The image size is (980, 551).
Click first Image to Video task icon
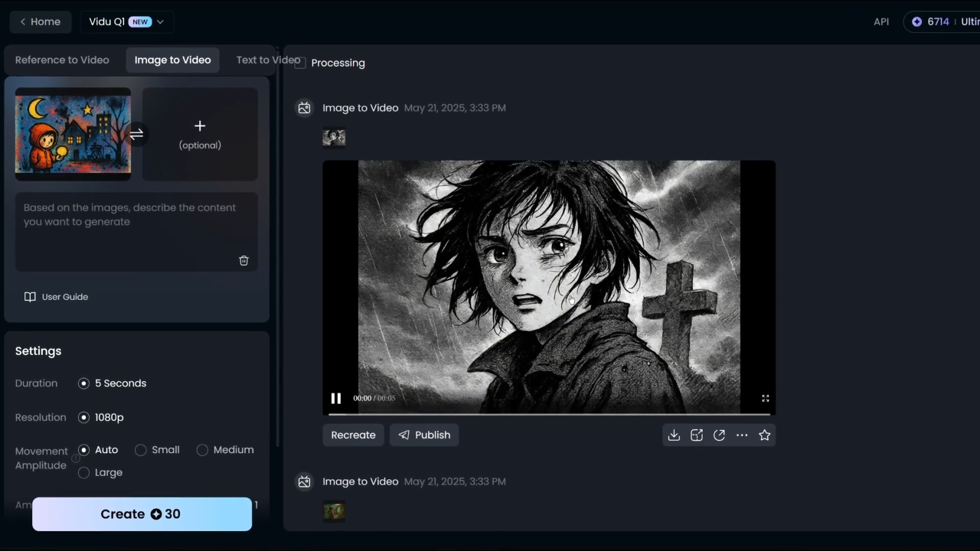click(x=304, y=108)
